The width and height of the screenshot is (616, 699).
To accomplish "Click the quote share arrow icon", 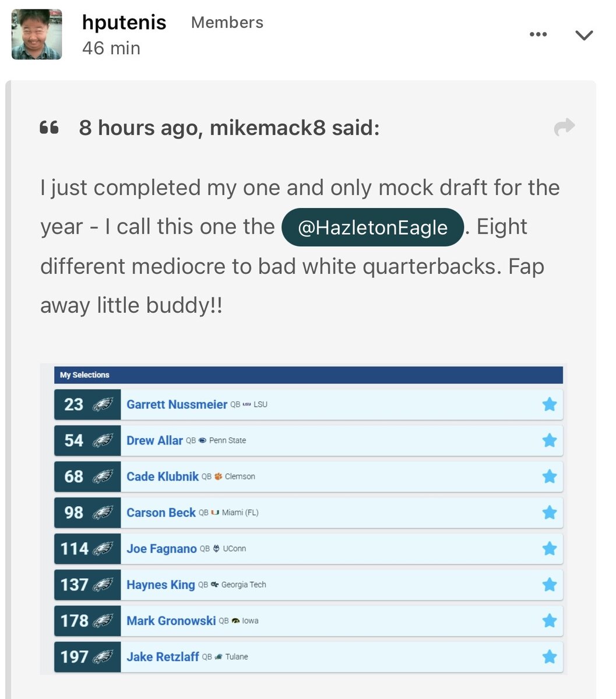I will click(x=564, y=127).
